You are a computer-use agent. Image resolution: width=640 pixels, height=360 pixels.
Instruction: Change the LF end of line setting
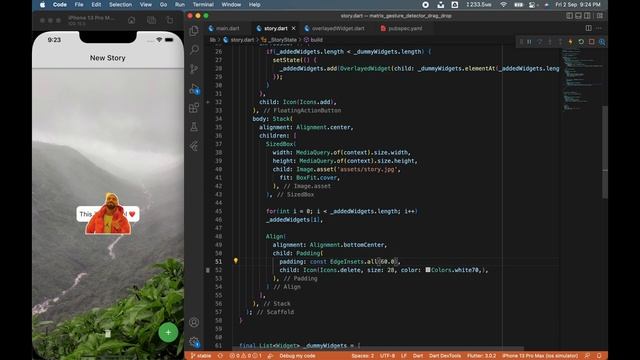(x=404, y=356)
